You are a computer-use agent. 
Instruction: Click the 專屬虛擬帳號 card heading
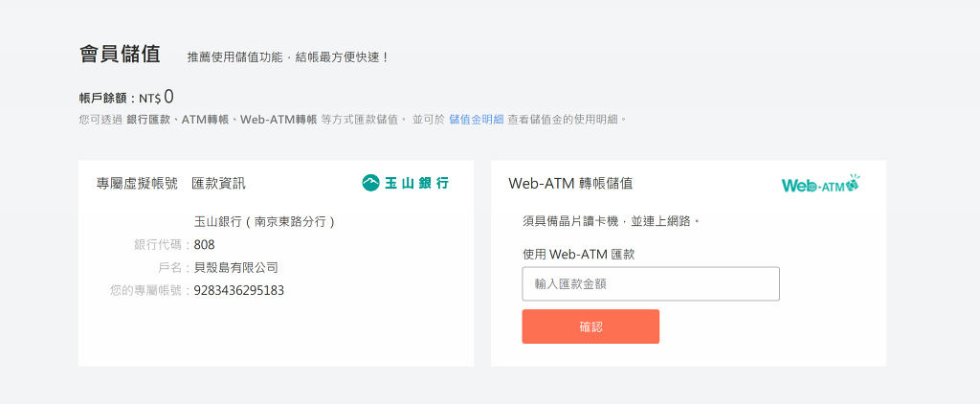137,183
